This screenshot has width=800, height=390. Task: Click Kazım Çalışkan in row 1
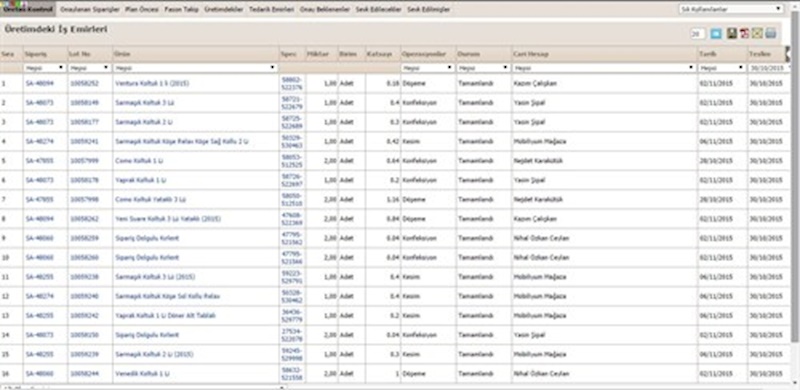[535, 83]
